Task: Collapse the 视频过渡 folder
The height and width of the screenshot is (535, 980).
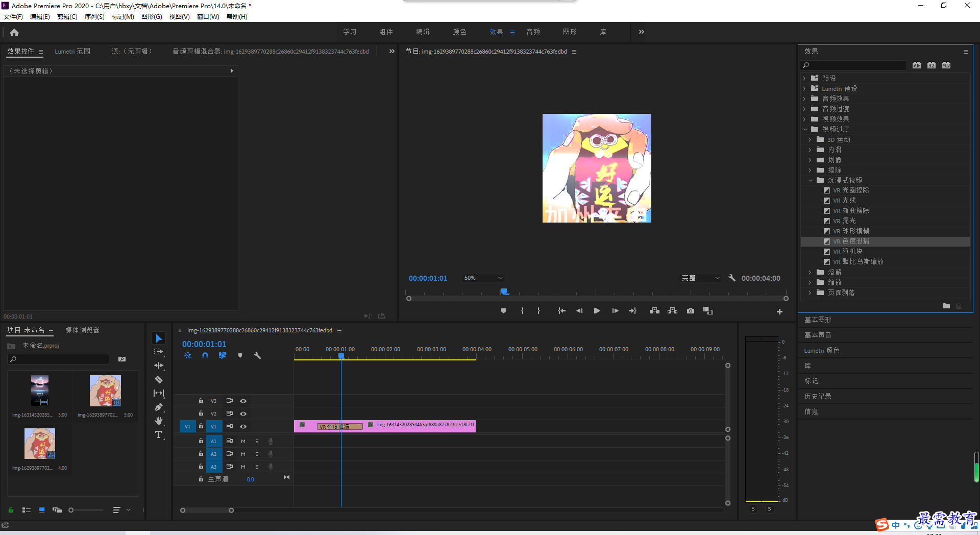Action: 805,129
